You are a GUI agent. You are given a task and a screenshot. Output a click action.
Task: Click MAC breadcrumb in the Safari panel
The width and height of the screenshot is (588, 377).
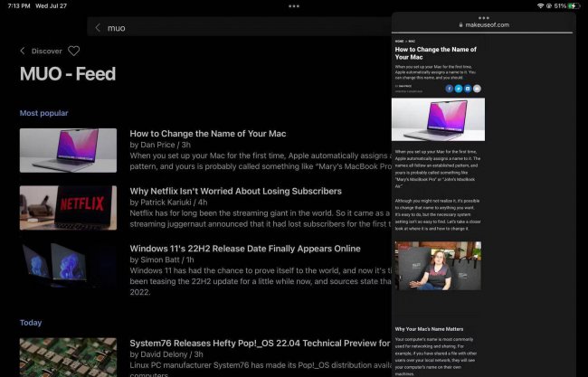click(412, 42)
